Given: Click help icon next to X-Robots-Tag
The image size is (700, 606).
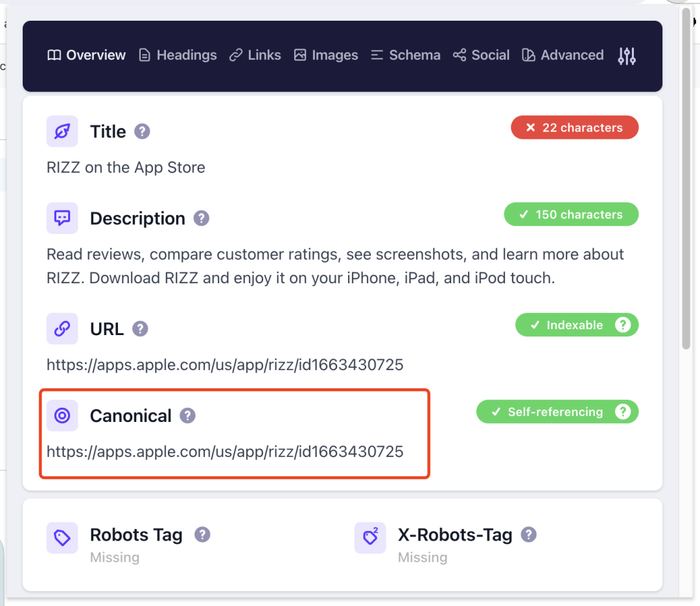Looking at the screenshot, I should [x=529, y=535].
